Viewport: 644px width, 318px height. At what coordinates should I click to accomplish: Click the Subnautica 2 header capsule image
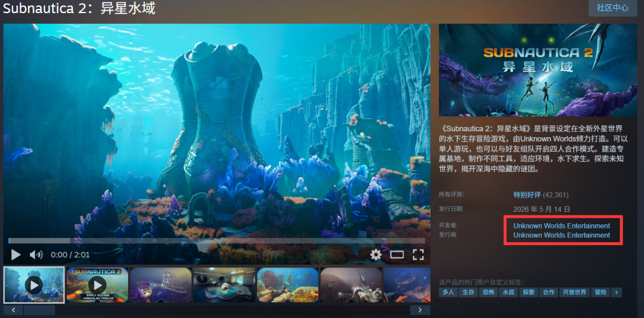point(538,70)
